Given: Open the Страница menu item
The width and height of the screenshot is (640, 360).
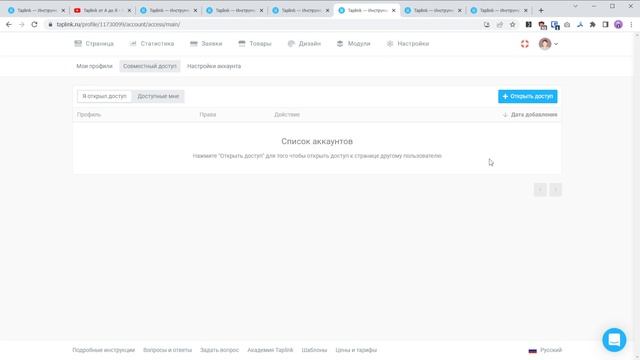Looking at the screenshot, I should 94,44.
